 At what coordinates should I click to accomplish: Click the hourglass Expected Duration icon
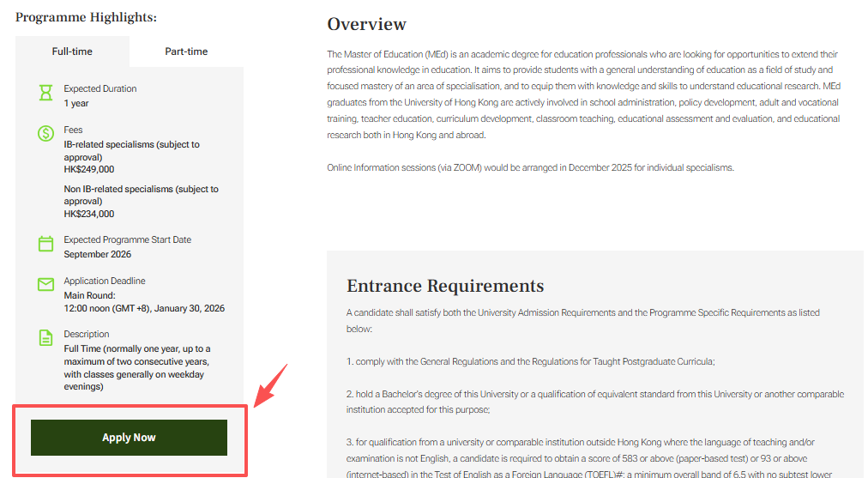[x=45, y=93]
